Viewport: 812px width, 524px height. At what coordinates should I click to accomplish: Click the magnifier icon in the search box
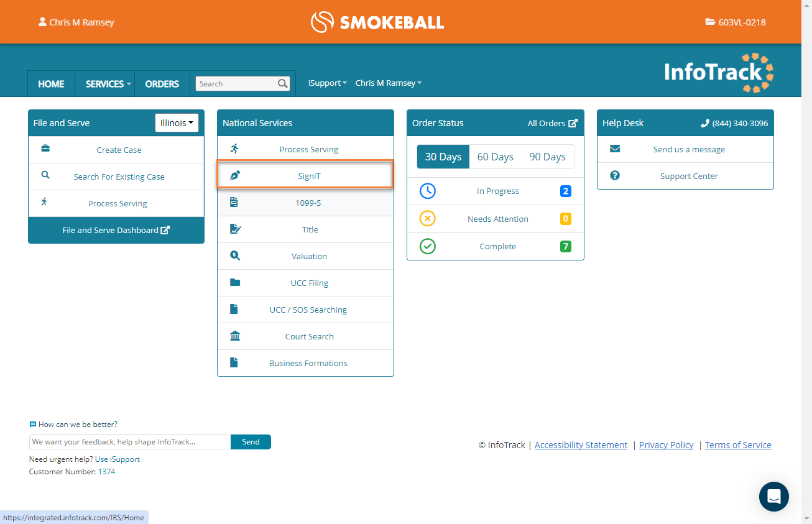click(x=282, y=84)
